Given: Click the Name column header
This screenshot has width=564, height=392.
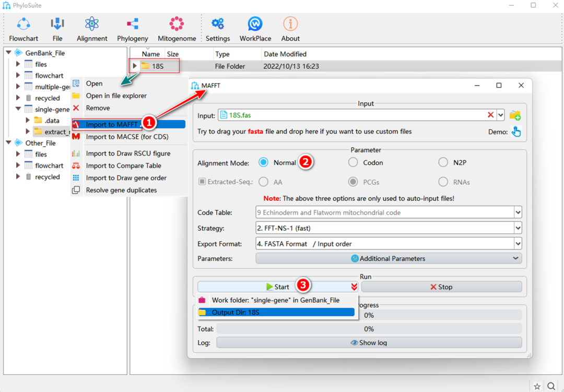Looking at the screenshot, I should pos(150,54).
